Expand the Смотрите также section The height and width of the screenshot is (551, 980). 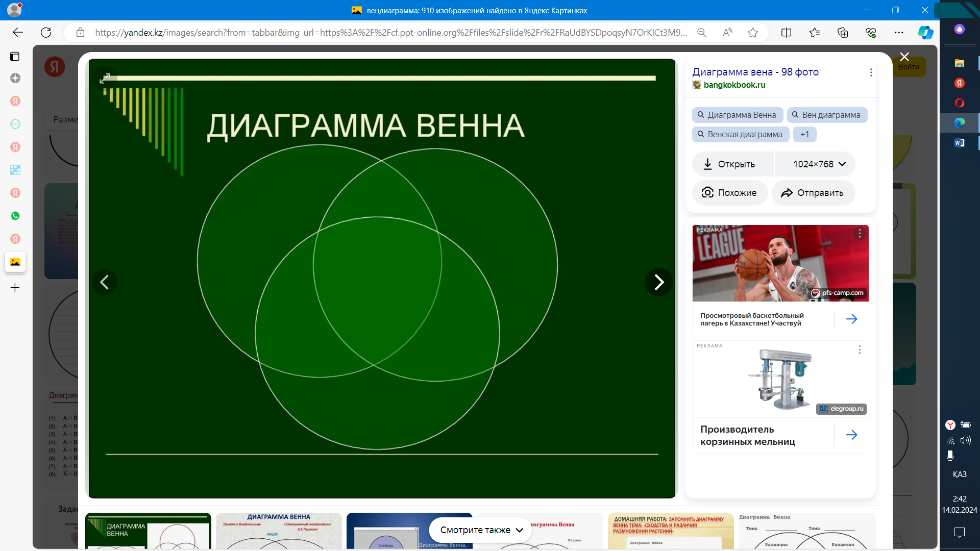pos(481,530)
